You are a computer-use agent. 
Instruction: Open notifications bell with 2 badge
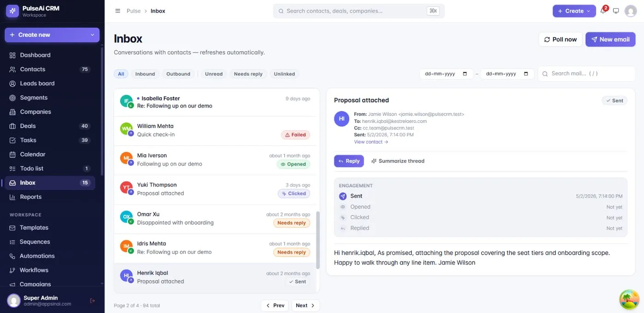[604, 11]
